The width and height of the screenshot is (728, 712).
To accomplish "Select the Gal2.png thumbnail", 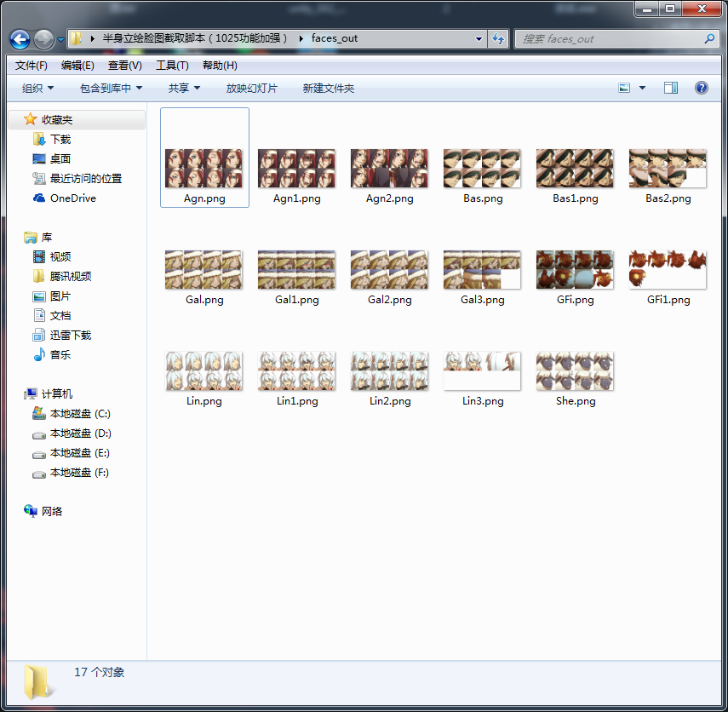I will [x=389, y=270].
